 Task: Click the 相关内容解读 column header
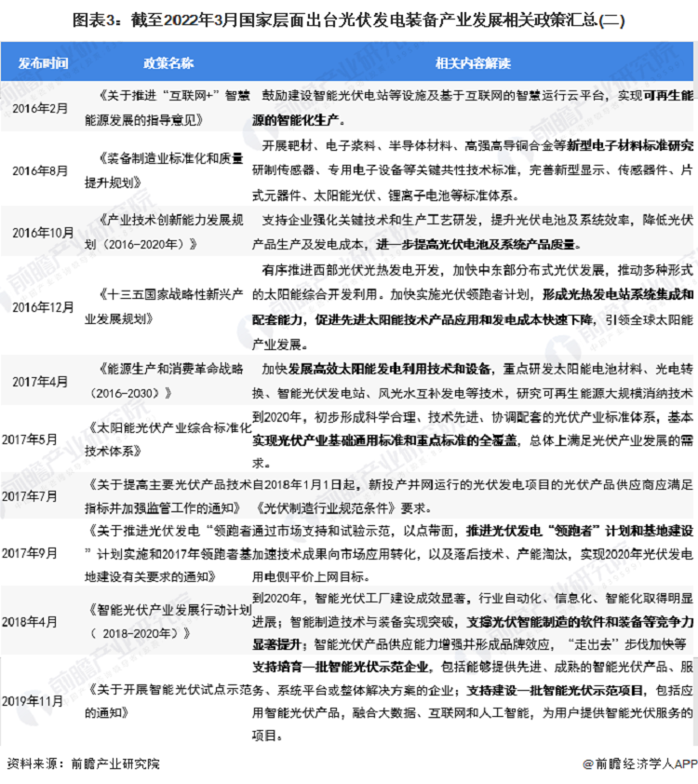pyautogui.click(x=473, y=63)
